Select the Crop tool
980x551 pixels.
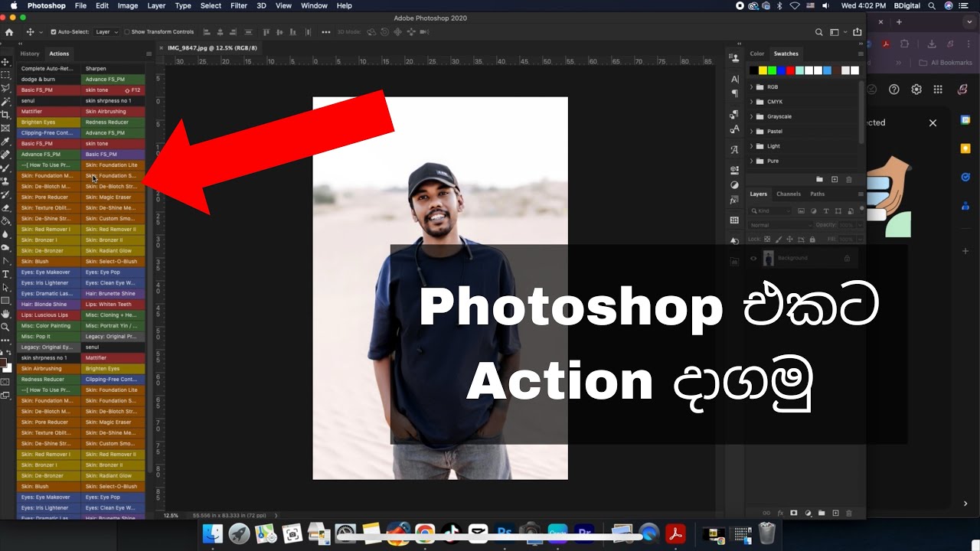coord(5,115)
